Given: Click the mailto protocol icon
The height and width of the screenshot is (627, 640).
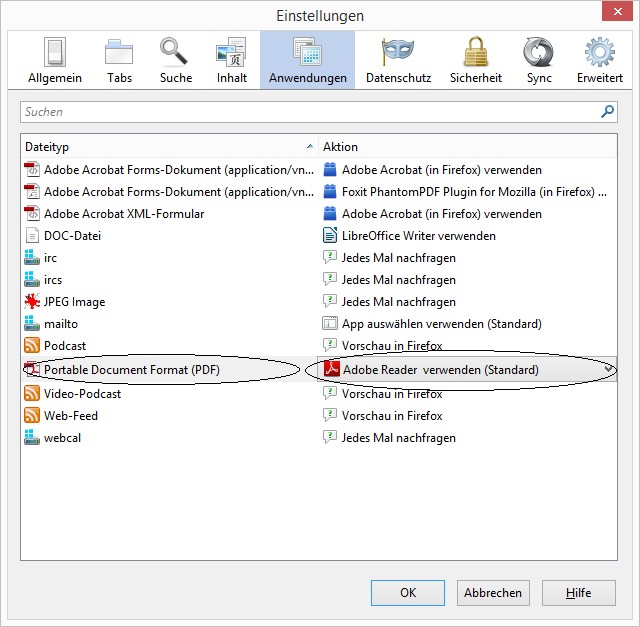Looking at the screenshot, I should [x=32, y=323].
